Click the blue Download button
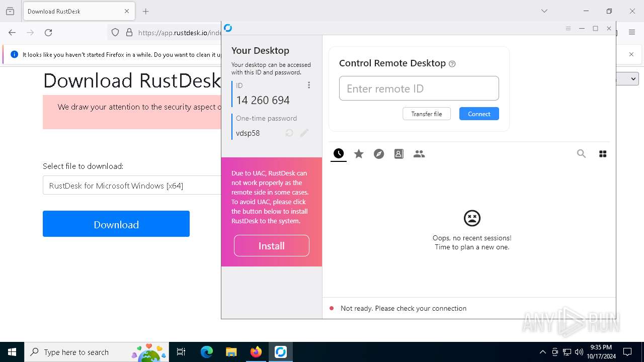 (x=116, y=224)
